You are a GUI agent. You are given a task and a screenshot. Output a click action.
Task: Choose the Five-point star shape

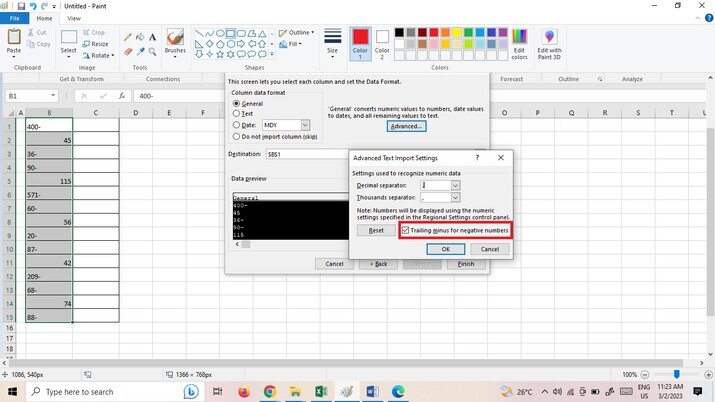[x=220, y=54]
